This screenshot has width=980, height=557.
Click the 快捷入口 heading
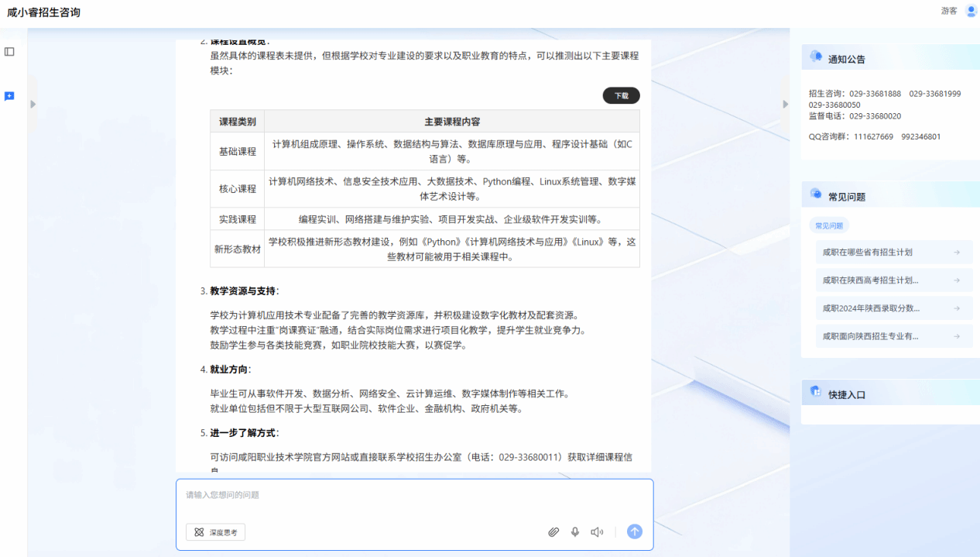[847, 394]
